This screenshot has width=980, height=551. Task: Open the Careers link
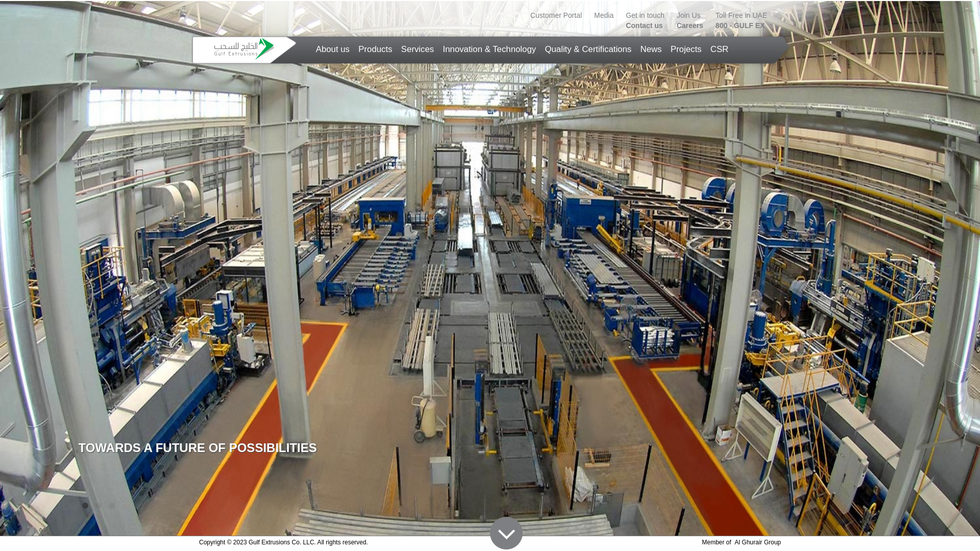(690, 26)
